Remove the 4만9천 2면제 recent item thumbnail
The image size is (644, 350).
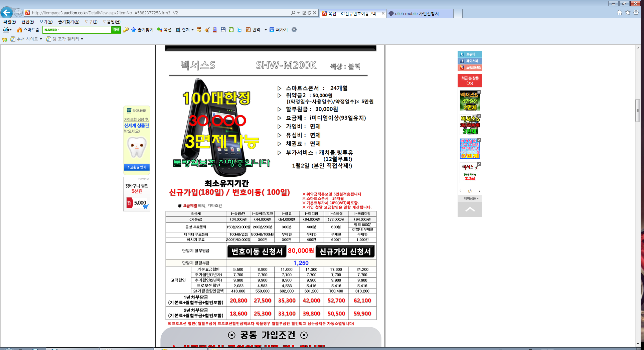pyautogui.click(x=479, y=92)
